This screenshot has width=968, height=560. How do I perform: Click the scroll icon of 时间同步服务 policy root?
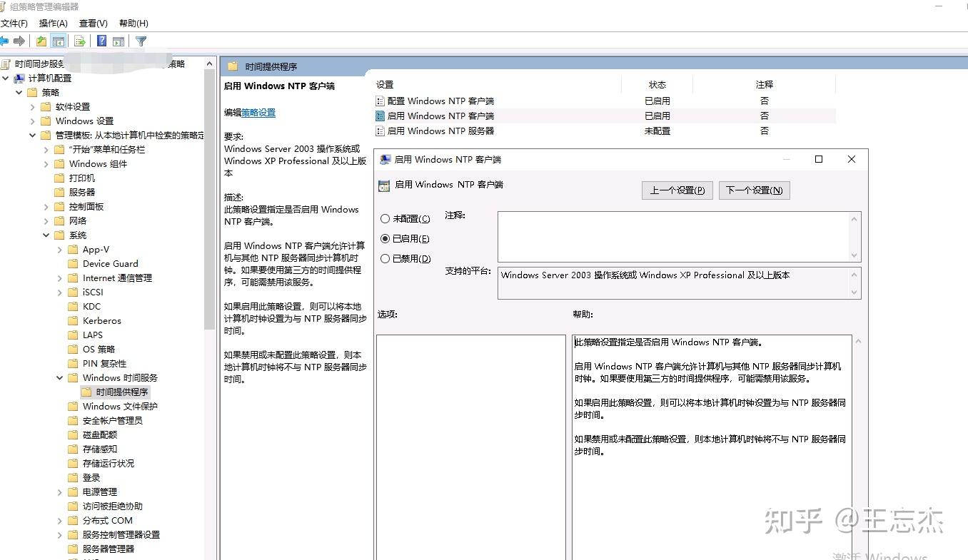pos(6,64)
